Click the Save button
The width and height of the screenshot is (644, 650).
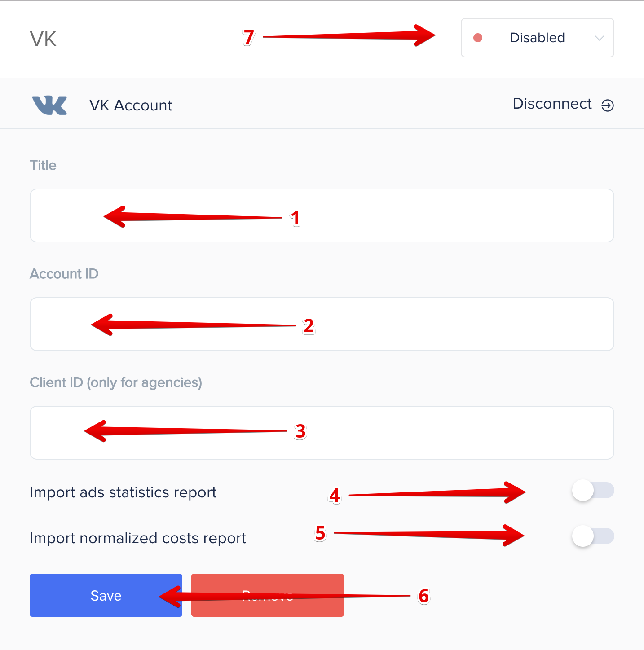click(x=106, y=595)
